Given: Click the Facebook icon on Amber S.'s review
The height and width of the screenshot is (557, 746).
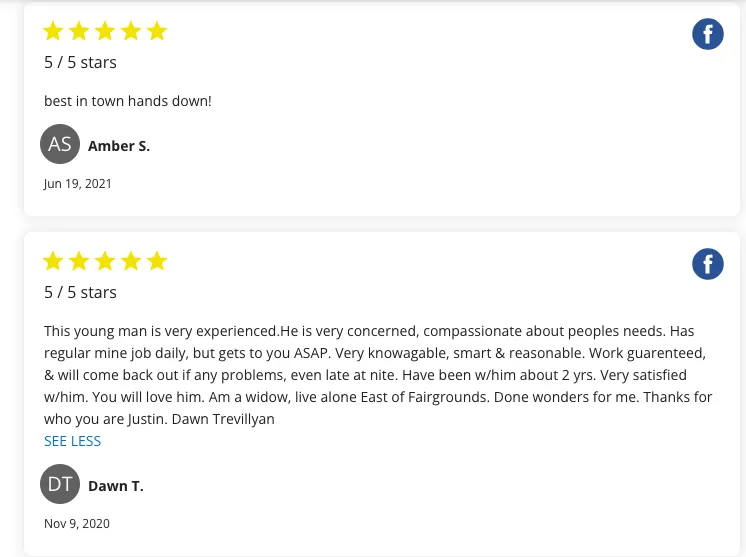Looking at the screenshot, I should click(x=707, y=35).
